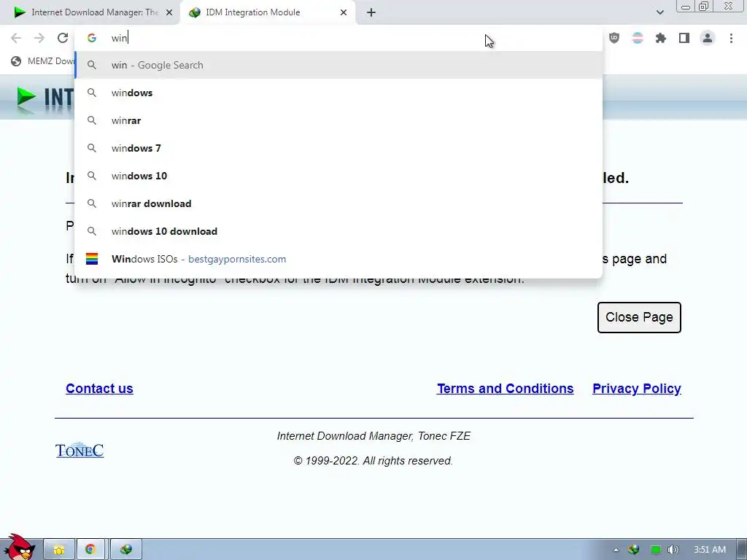747x560 pixels.
Task: Open the Terms and Conditions link
Action: 505,389
